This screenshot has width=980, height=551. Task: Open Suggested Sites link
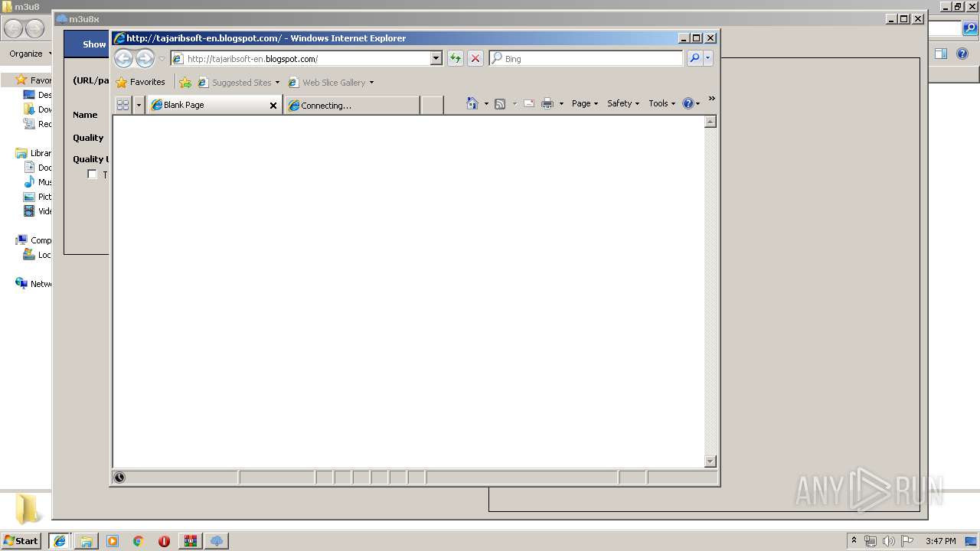coord(238,82)
